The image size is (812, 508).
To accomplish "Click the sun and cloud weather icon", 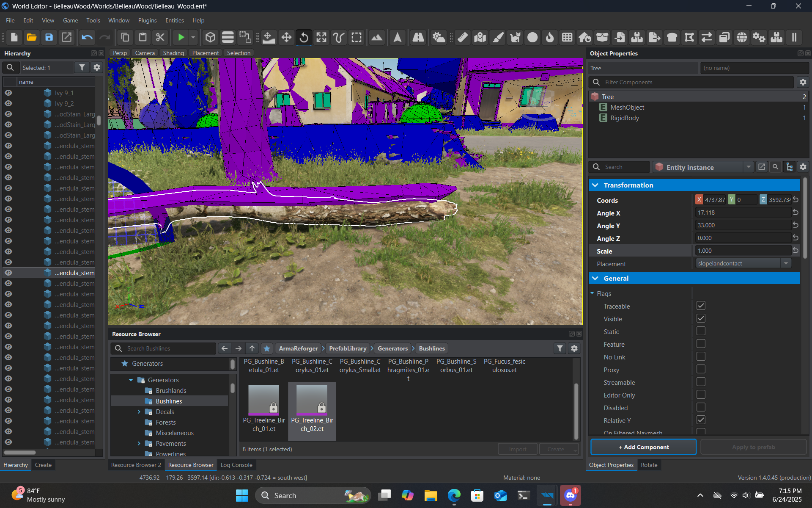I will [439, 37].
